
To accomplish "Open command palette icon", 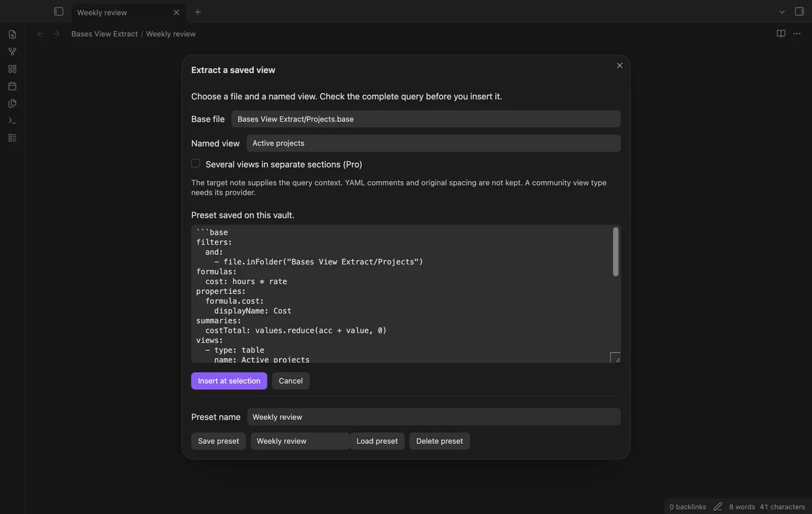I will pos(12,120).
